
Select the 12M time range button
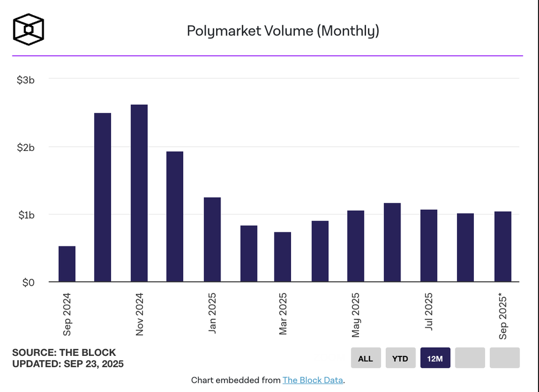point(435,358)
